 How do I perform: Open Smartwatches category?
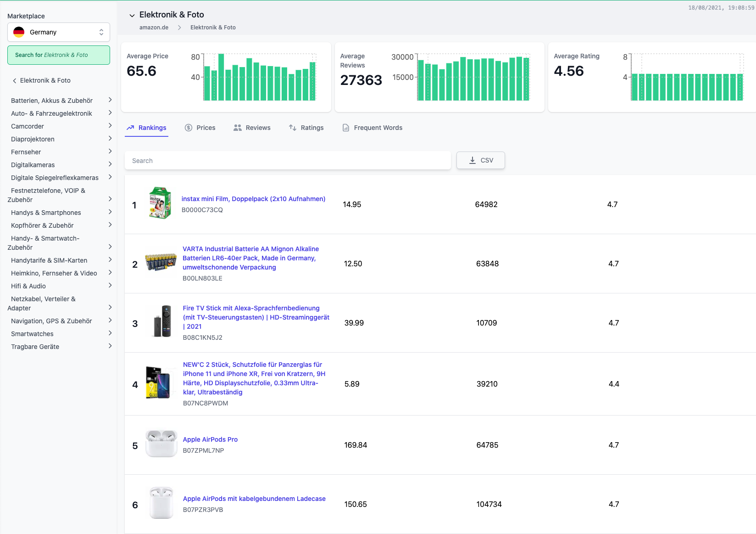[32, 334]
